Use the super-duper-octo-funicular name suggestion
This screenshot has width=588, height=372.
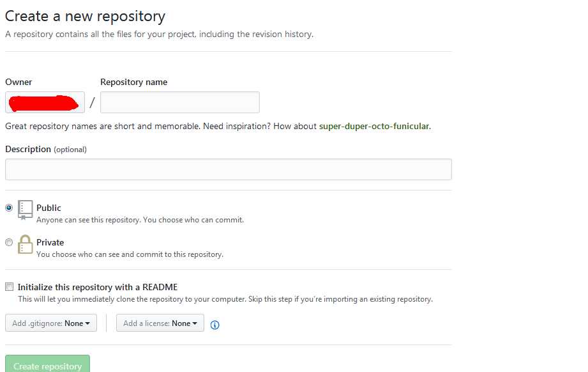(x=374, y=126)
